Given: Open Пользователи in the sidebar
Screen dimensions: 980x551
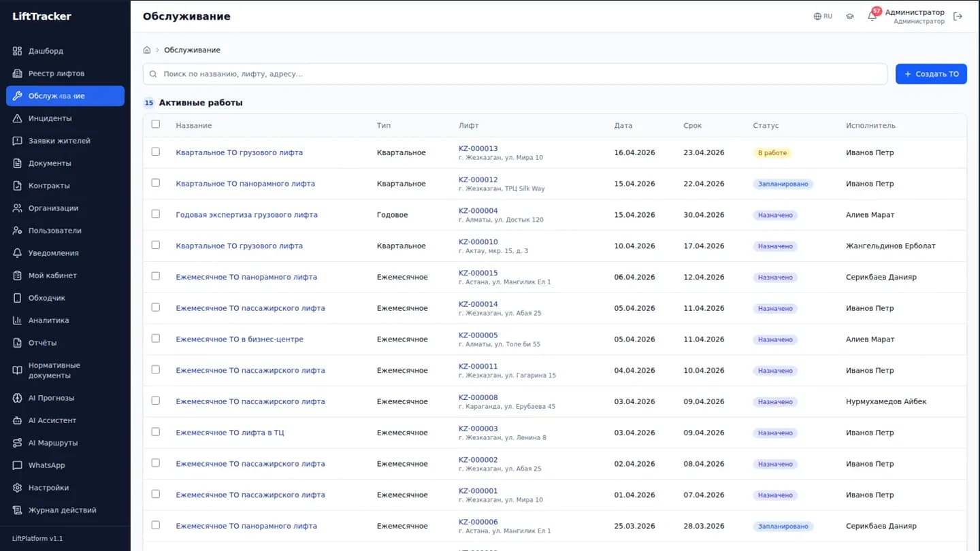Looking at the screenshot, I should point(65,231).
